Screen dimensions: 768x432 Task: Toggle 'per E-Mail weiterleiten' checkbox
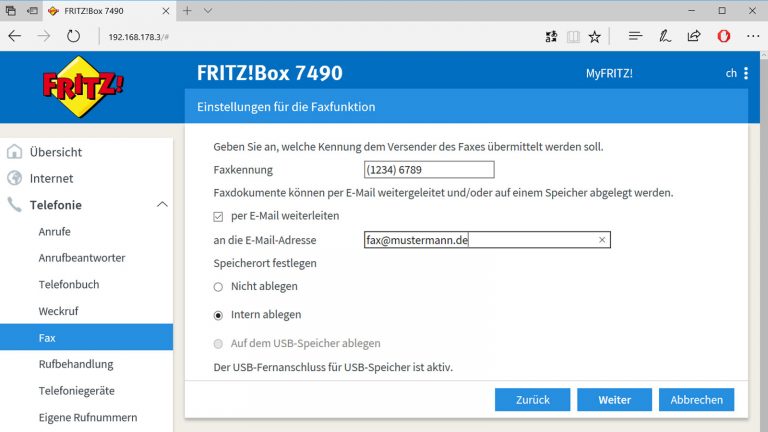click(x=219, y=216)
